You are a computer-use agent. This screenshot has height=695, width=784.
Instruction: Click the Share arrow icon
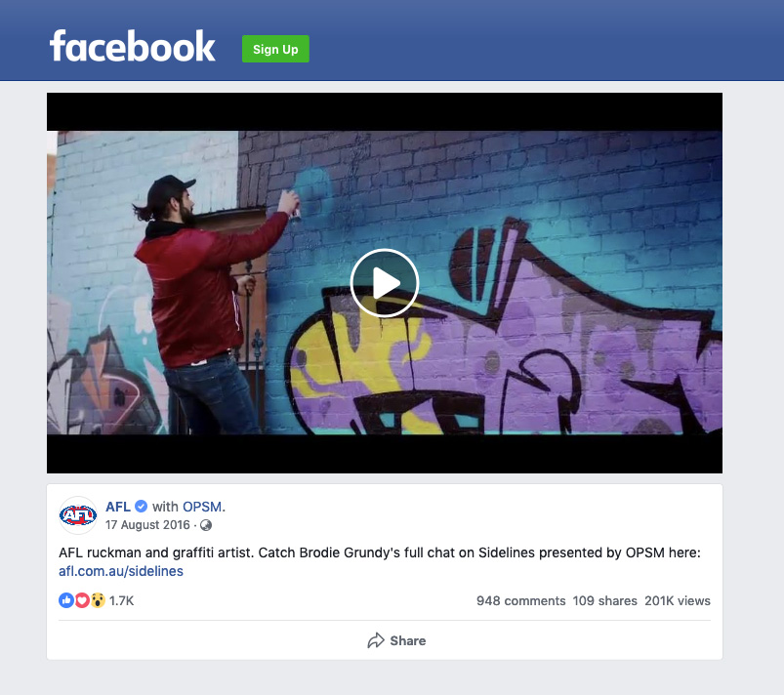pos(376,640)
